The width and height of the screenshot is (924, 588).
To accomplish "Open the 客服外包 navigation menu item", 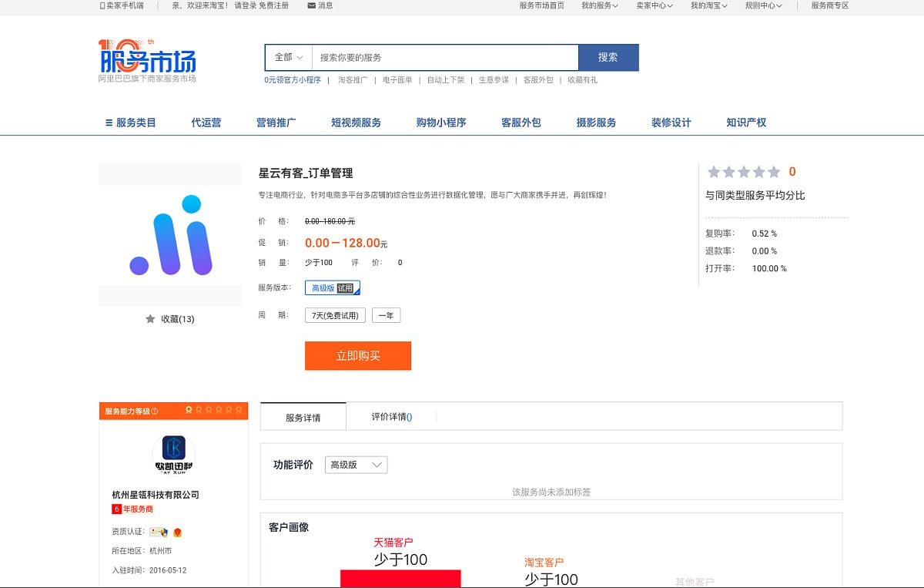I will click(521, 123).
